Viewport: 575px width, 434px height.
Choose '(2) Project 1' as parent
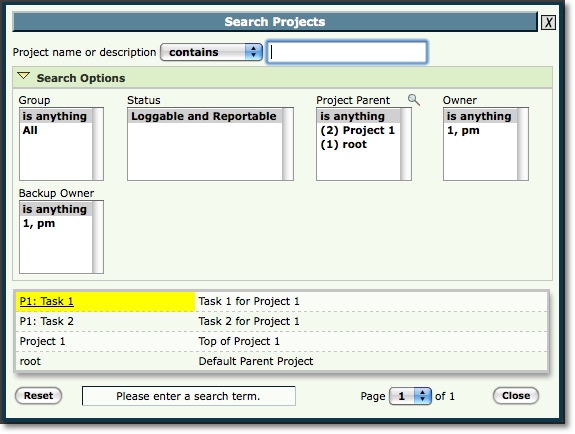(x=358, y=130)
